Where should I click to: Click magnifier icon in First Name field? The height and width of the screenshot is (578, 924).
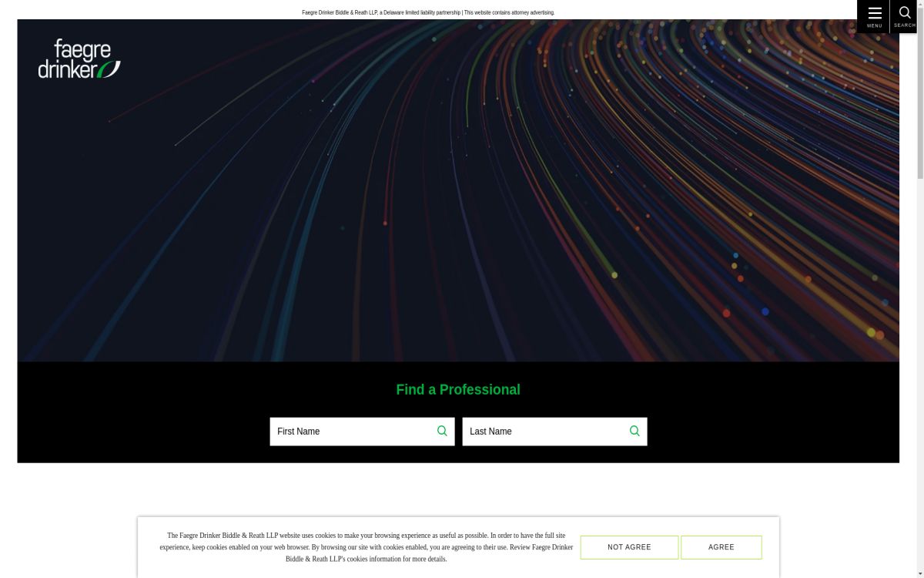click(442, 431)
